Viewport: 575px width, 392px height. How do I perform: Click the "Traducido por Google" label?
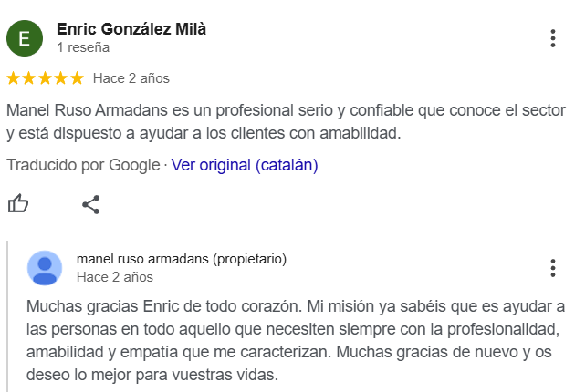[x=82, y=165]
